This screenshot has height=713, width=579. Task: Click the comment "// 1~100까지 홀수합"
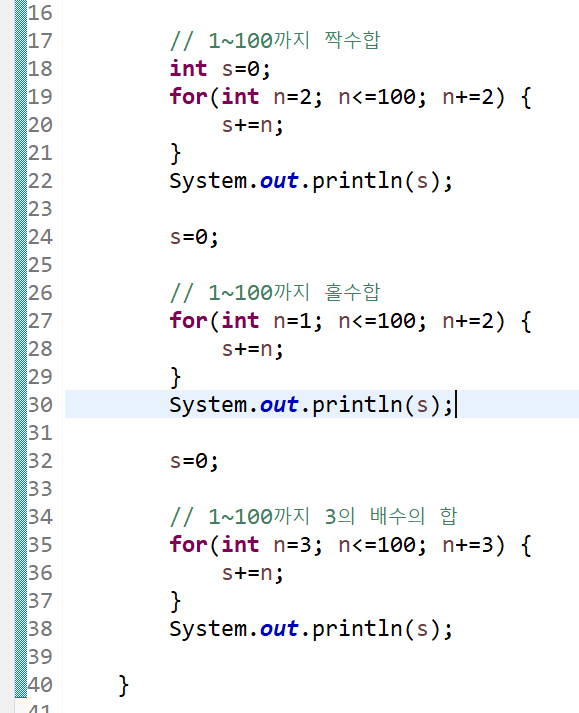click(x=275, y=293)
